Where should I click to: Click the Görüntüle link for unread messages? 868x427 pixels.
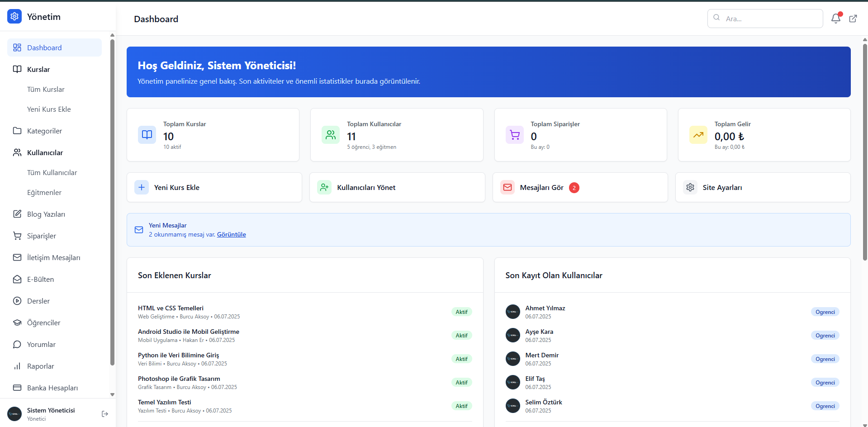click(x=231, y=234)
